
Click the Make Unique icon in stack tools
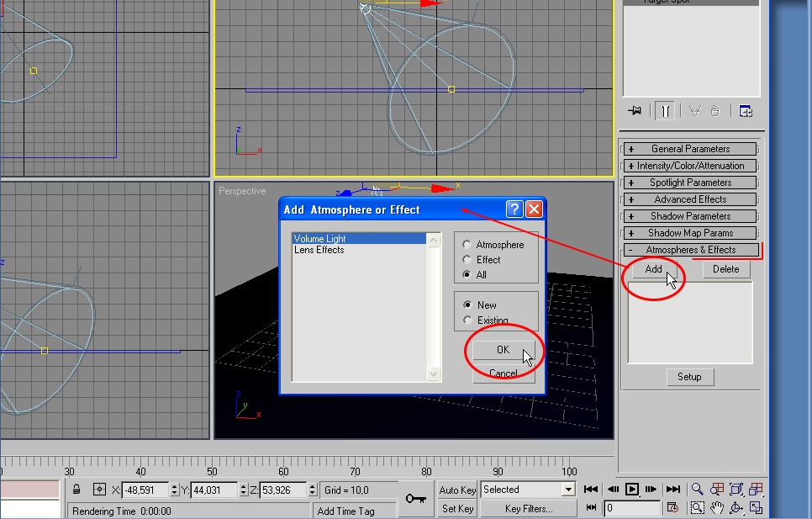click(695, 111)
